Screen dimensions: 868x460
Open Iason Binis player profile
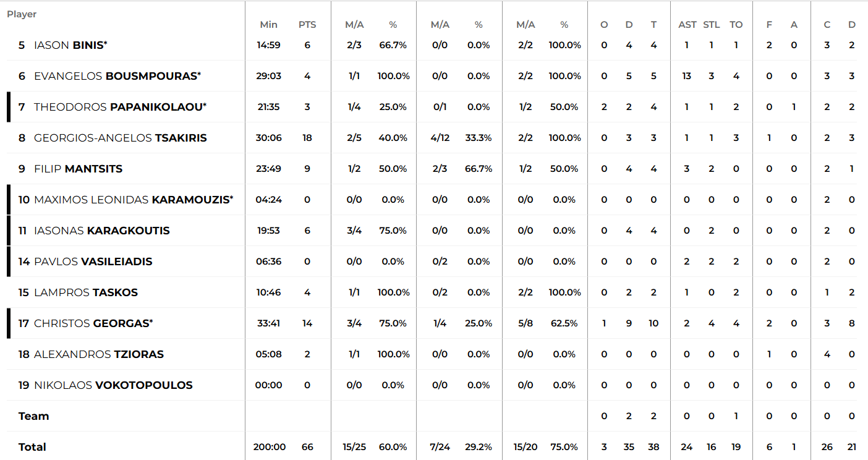[70, 45]
